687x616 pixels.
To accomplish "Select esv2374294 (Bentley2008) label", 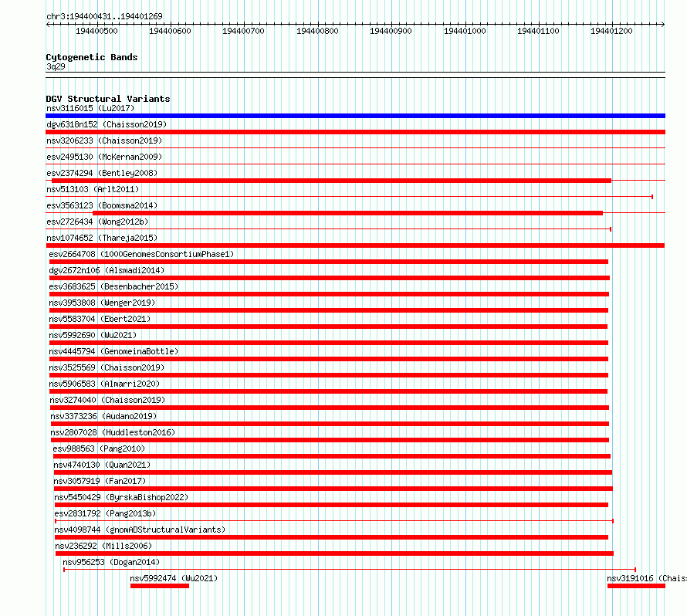I will tap(102, 173).
